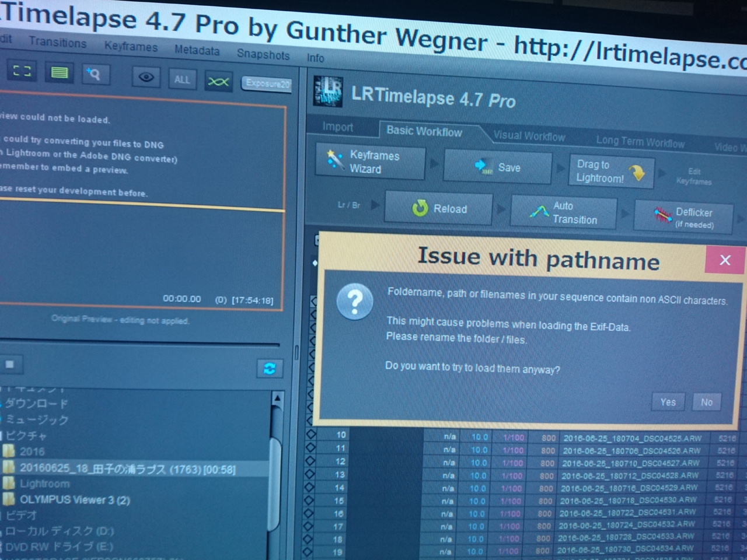The height and width of the screenshot is (560, 747).
Task: Click the folder icon beside 2016
Action: click(x=9, y=450)
